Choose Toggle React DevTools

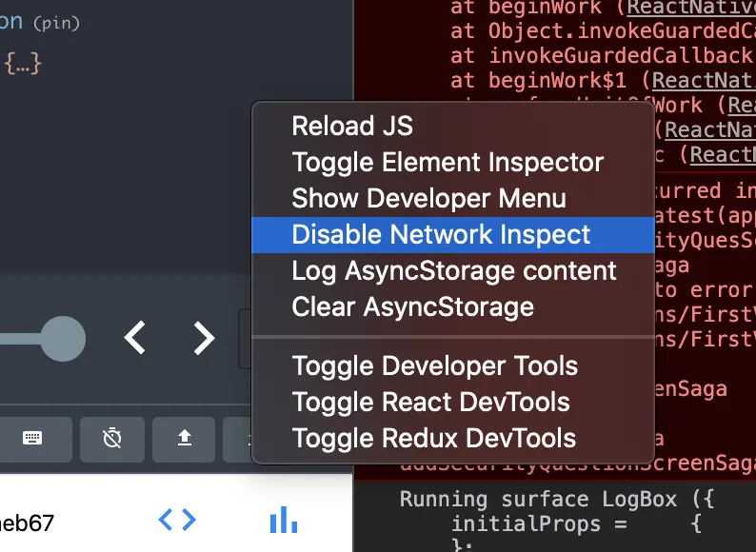[x=430, y=402]
